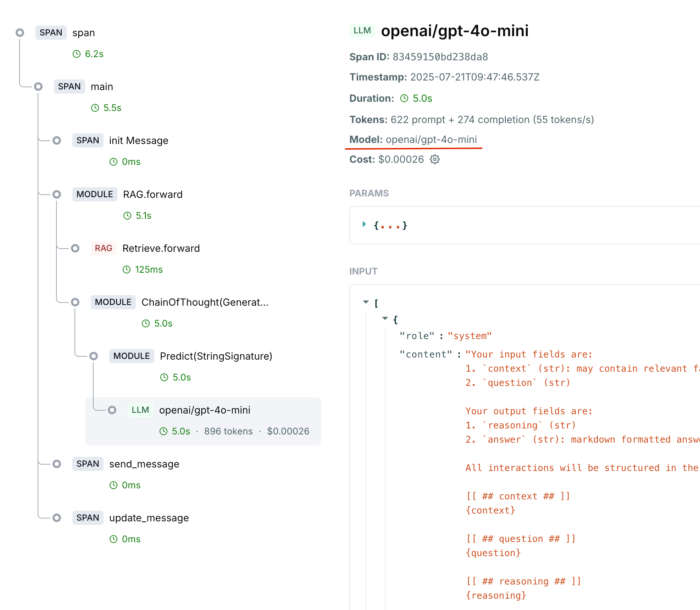Click the LLM badge in the tree
The height and width of the screenshot is (610, 700).
140,410
